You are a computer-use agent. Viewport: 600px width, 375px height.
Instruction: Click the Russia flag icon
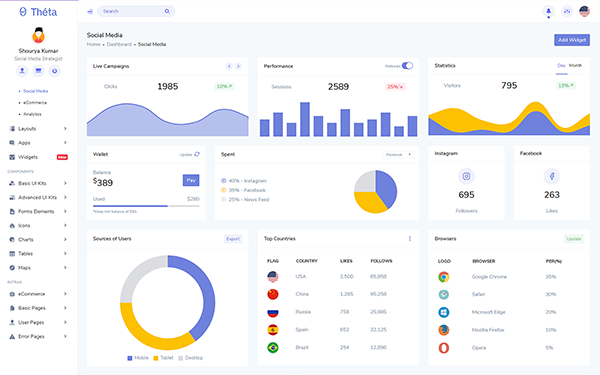(x=273, y=312)
